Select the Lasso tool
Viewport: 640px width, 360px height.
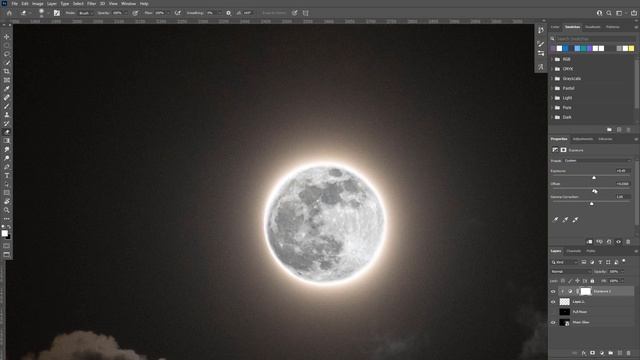(7, 54)
